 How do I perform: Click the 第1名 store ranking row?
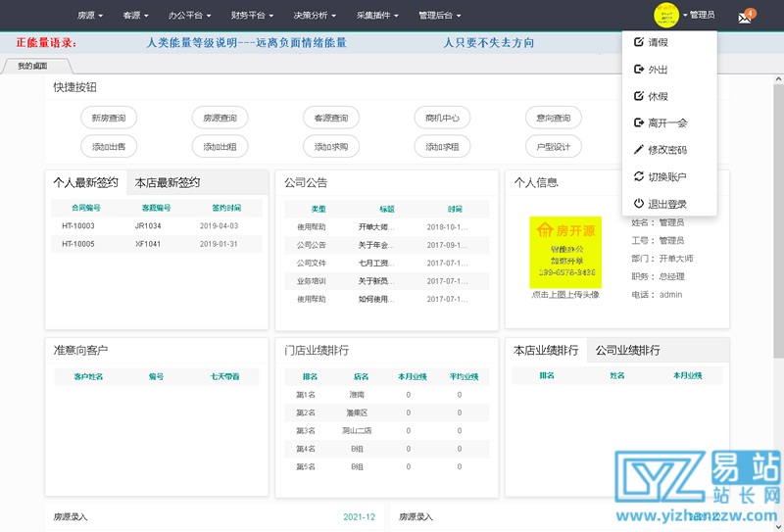[x=386, y=395]
